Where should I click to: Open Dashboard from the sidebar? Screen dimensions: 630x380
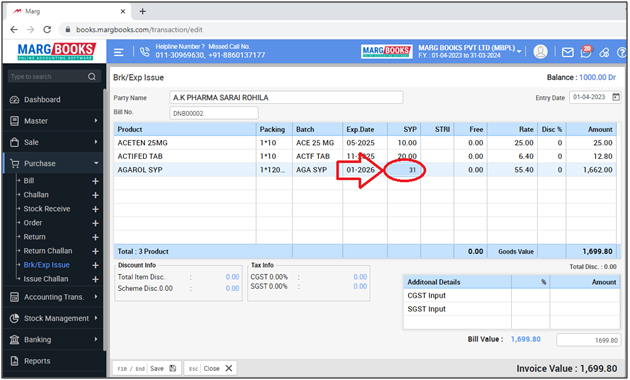tap(52, 100)
